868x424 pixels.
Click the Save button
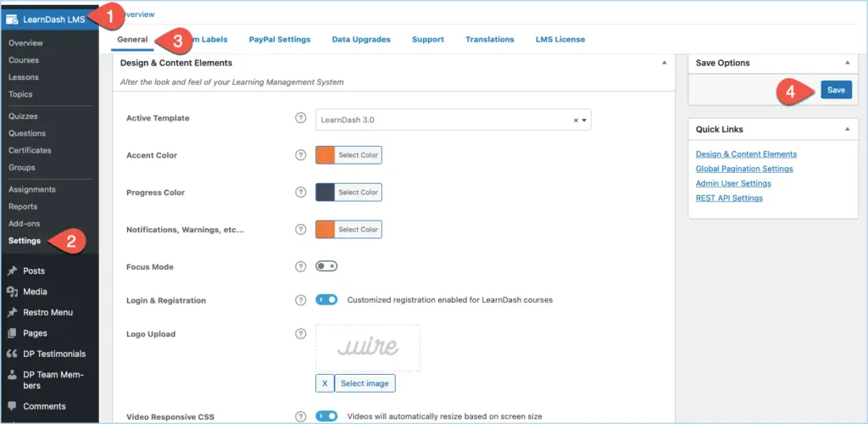coord(836,90)
